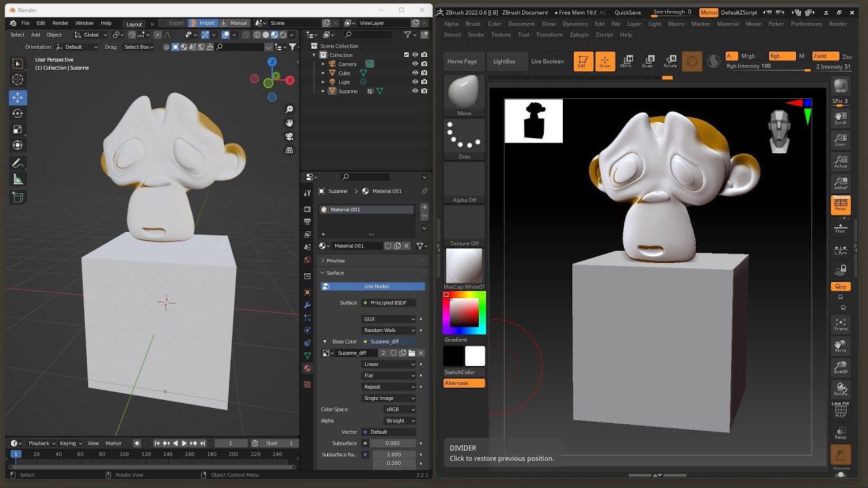The image size is (868, 488).
Task: Pick the Annotate tool in Blender
Action: (18, 163)
